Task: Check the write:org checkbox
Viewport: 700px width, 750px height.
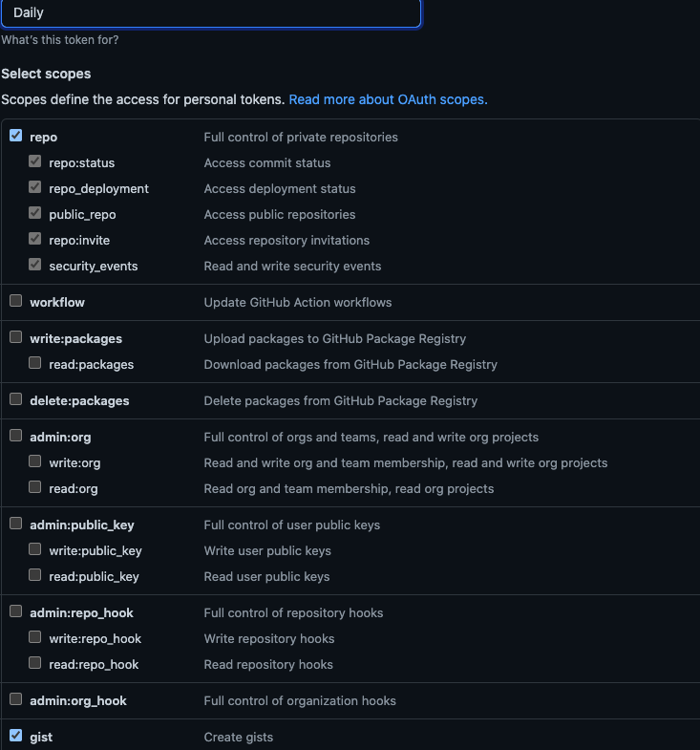Action: tap(35, 461)
